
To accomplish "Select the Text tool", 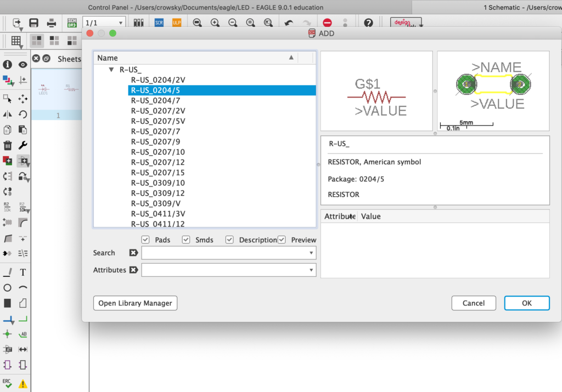I will pyautogui.click(x=23, y=272).
